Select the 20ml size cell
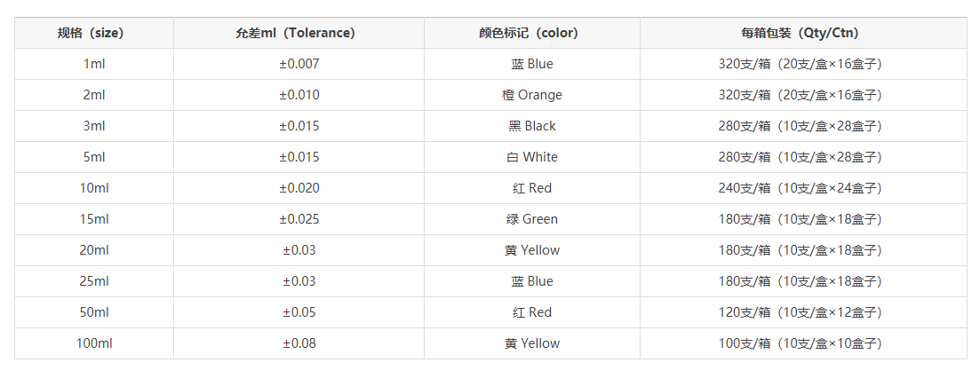This screenshot has width=980, height=378. click(94, 250)
